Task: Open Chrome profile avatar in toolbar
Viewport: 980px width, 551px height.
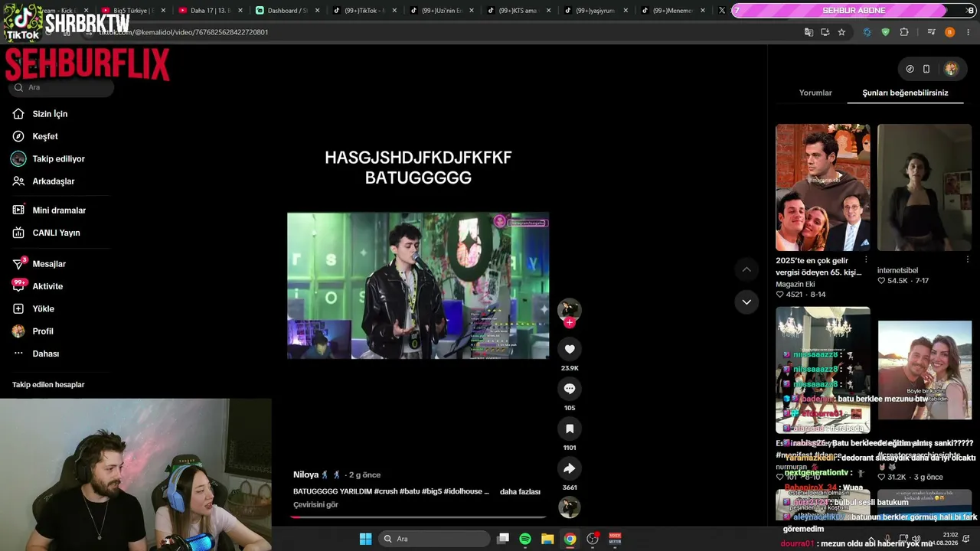Action: pos(949,32)
